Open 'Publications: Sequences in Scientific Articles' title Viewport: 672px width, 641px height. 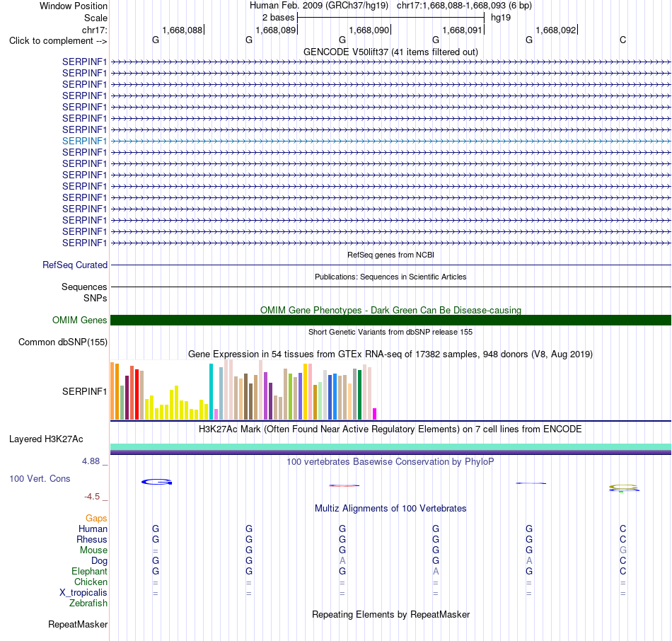390,277
